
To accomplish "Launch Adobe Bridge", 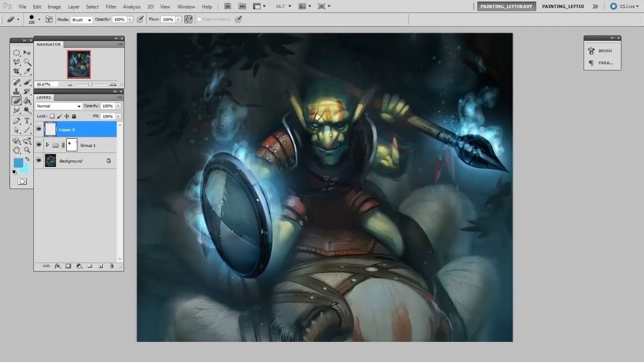I will [x=228, y=7].
